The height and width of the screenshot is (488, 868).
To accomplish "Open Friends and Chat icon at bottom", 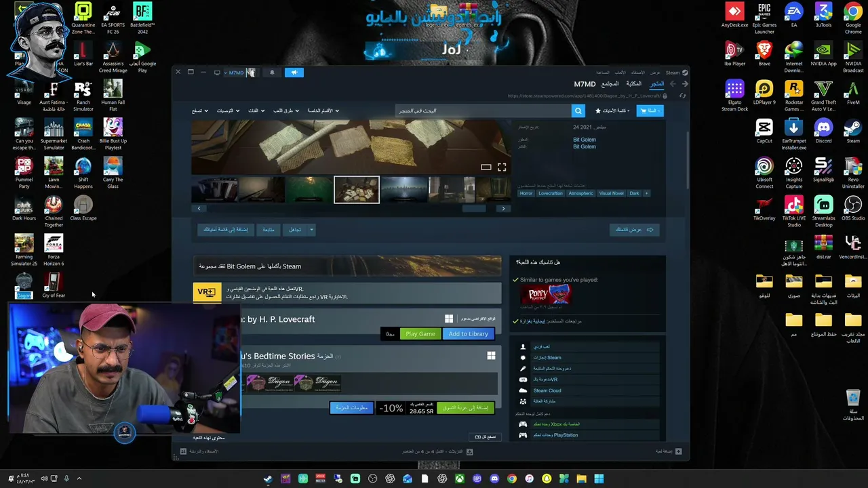I will click(183, 451).
